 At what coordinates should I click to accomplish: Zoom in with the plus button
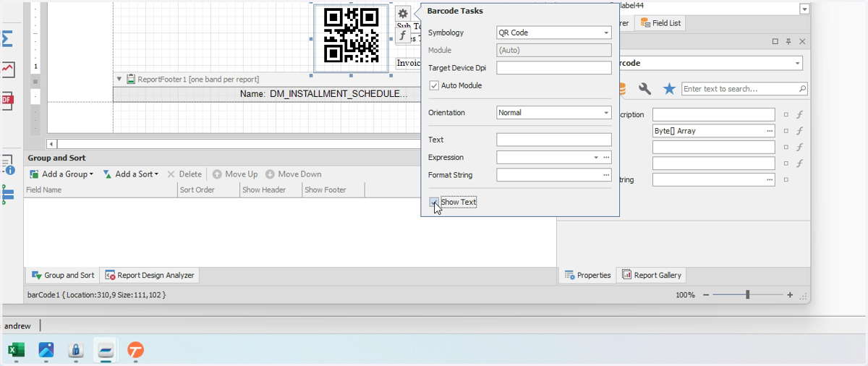(790, 295)
